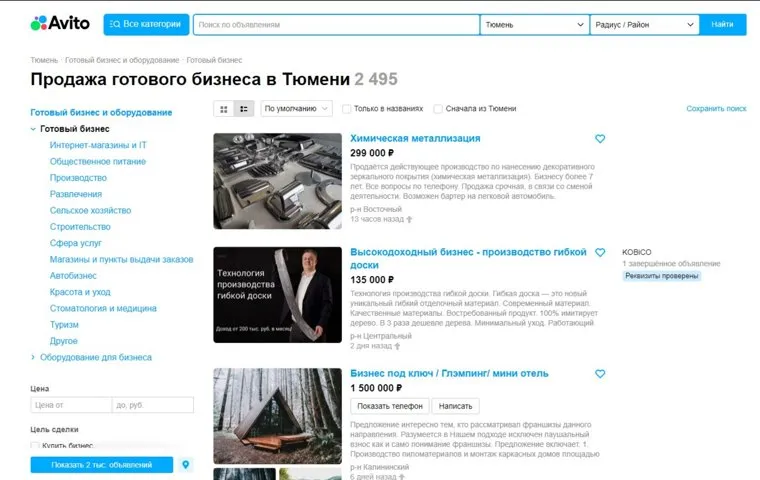The height and width of the screenshot is (480, 760).
Task: Enable Сначала из Тюмени checkbox
Action: pos(438,109)
